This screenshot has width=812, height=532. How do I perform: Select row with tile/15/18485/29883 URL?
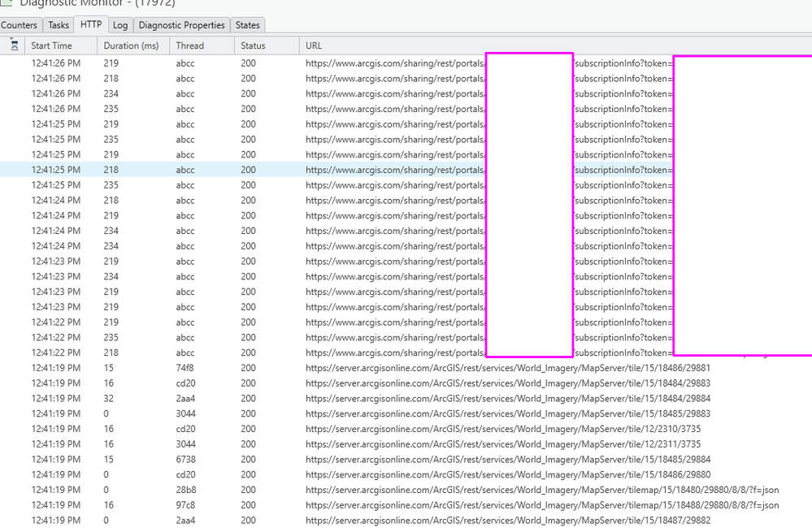click(406, 413)
